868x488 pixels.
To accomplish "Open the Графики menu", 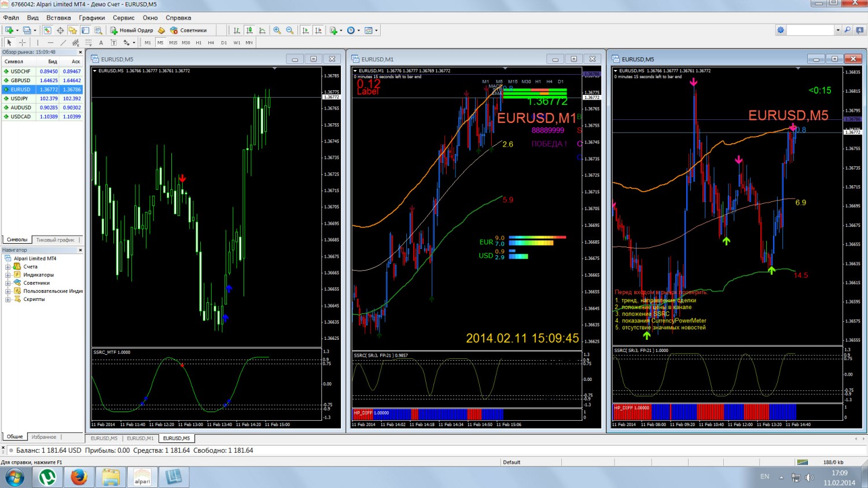I will [x=92, y=18].
